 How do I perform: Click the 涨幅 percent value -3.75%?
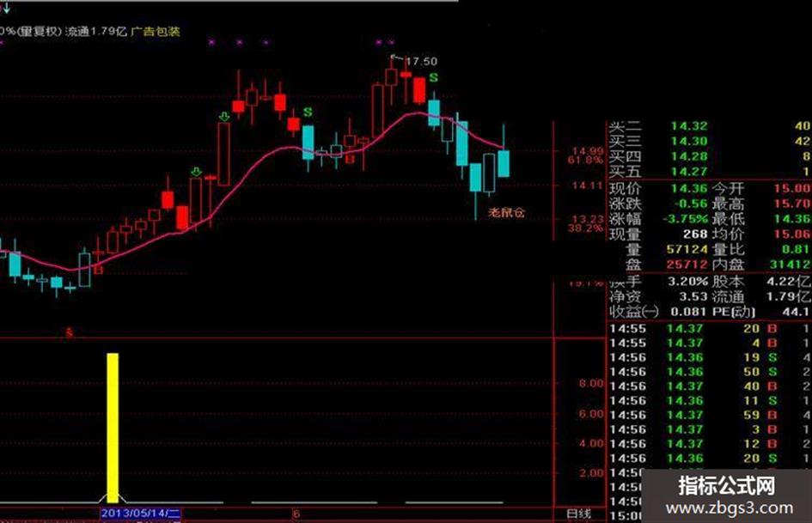coord(687,218)
